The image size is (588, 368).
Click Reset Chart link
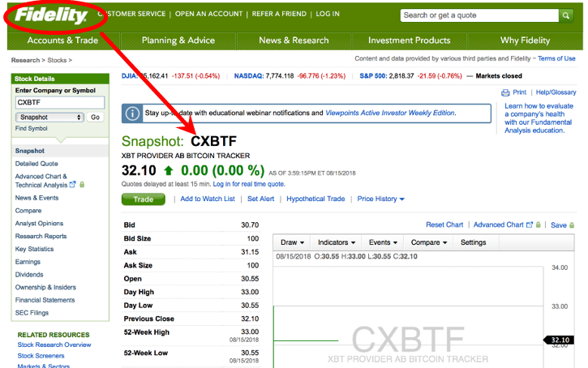point(444,225)
